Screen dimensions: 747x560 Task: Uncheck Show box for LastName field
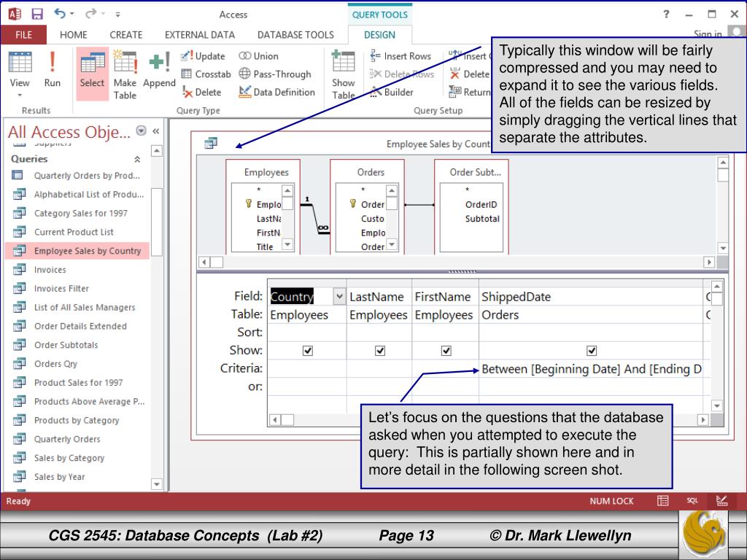pos(380,351)
